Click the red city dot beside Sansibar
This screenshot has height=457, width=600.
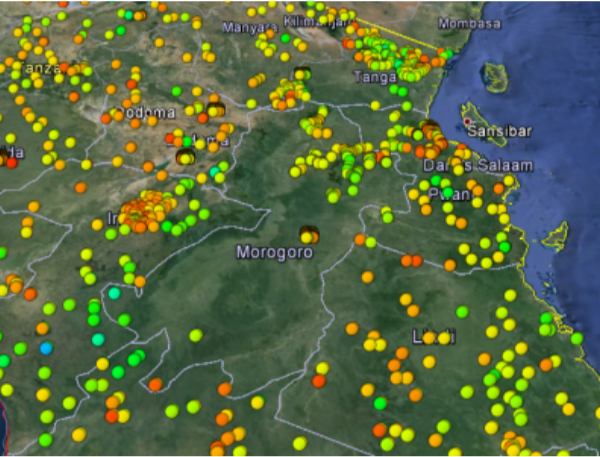[x=465, y=122]
